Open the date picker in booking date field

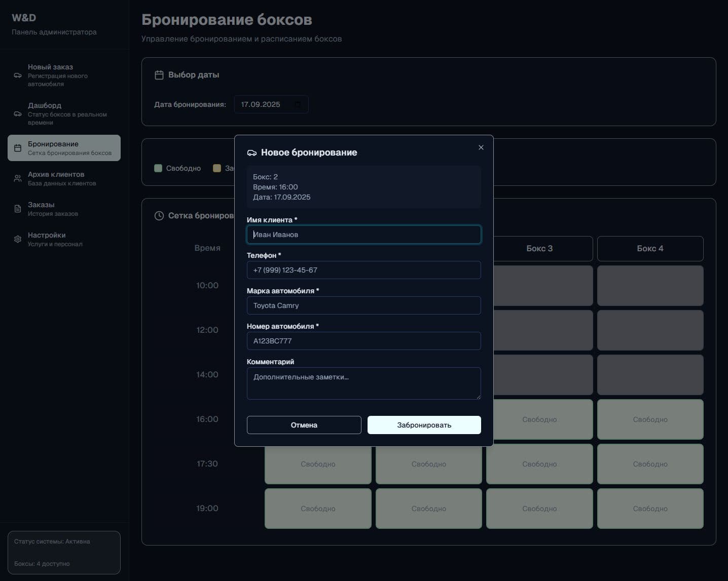298,104
